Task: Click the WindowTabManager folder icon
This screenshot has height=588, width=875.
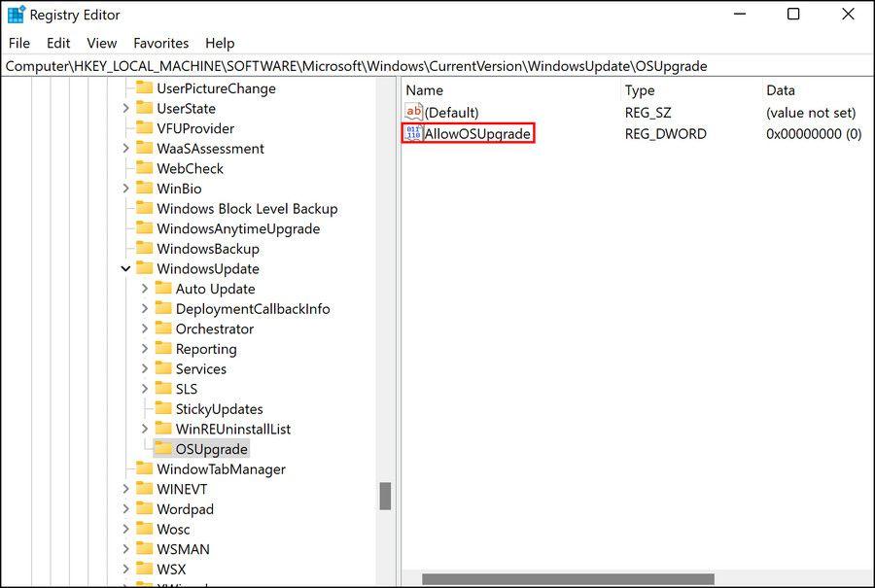Action: coord(144,468)
